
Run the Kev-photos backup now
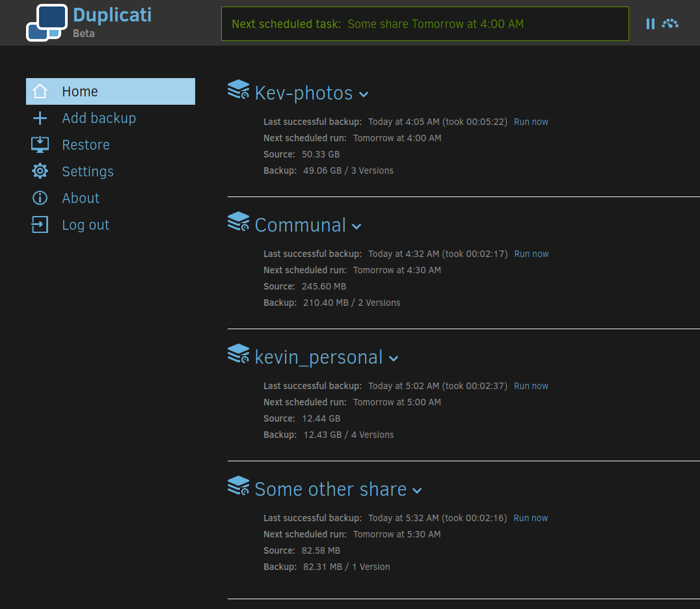click(531, 122)
